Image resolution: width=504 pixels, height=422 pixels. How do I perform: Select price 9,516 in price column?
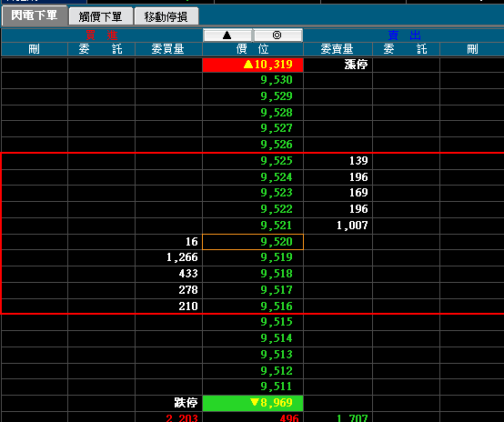click(253, 306)
